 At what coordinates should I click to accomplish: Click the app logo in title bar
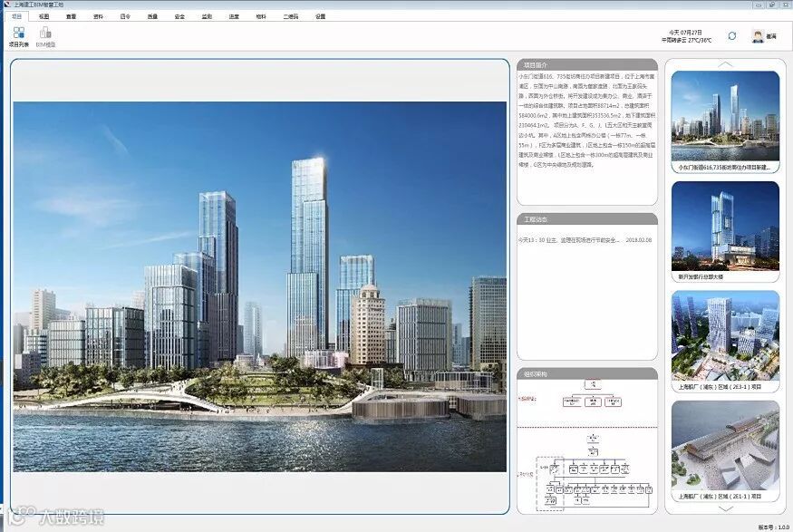click(7, 5)
